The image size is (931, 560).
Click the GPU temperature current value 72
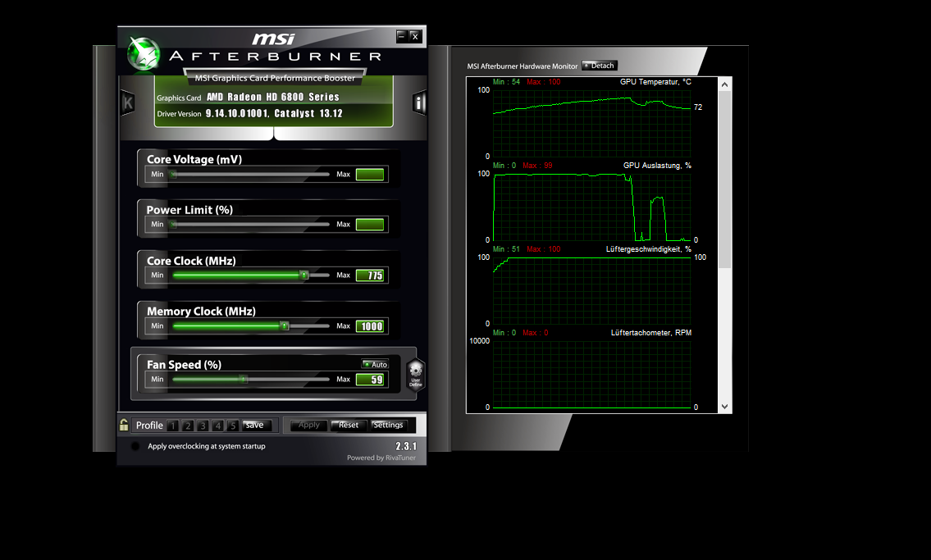[x=698, y=107]
